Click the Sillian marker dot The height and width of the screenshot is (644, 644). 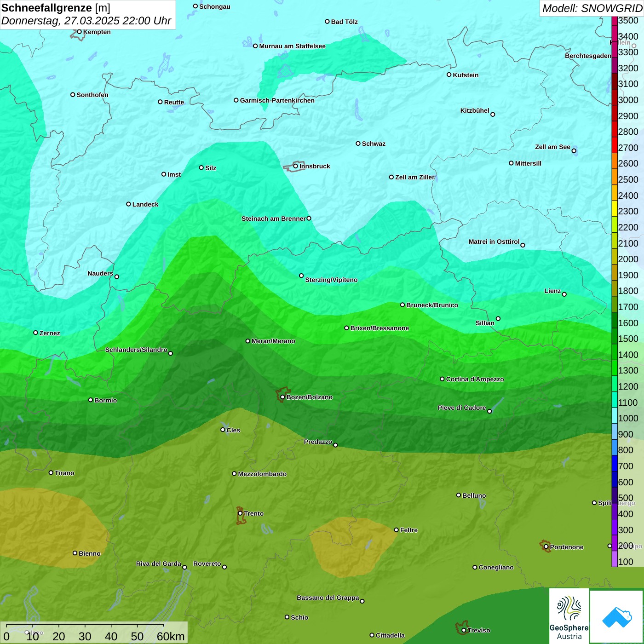click(x=498, y=318)
